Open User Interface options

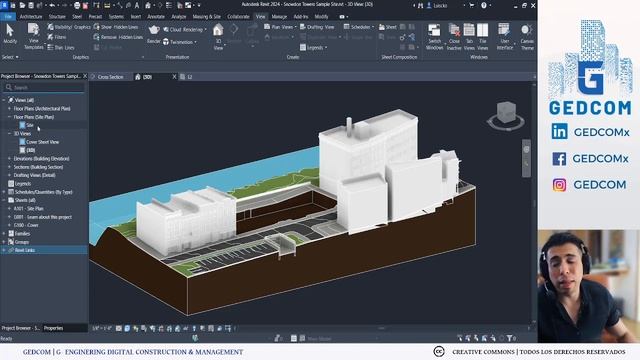504,37
